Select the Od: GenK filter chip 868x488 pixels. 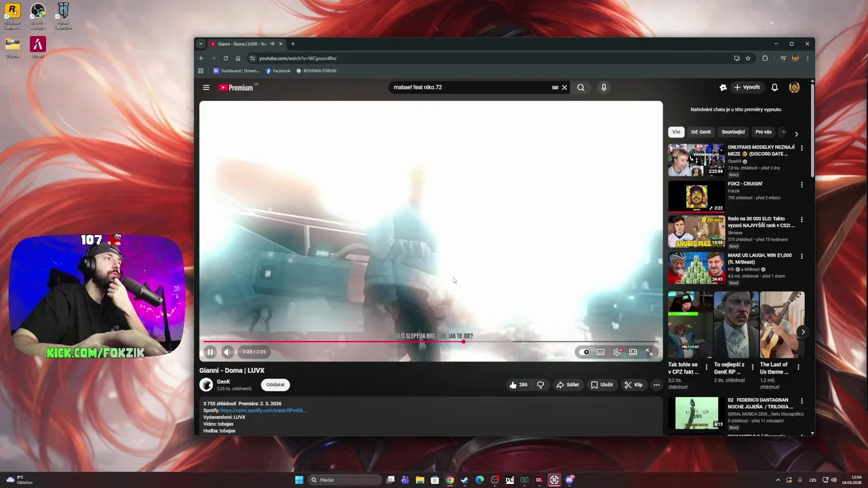tap(701, 132)
